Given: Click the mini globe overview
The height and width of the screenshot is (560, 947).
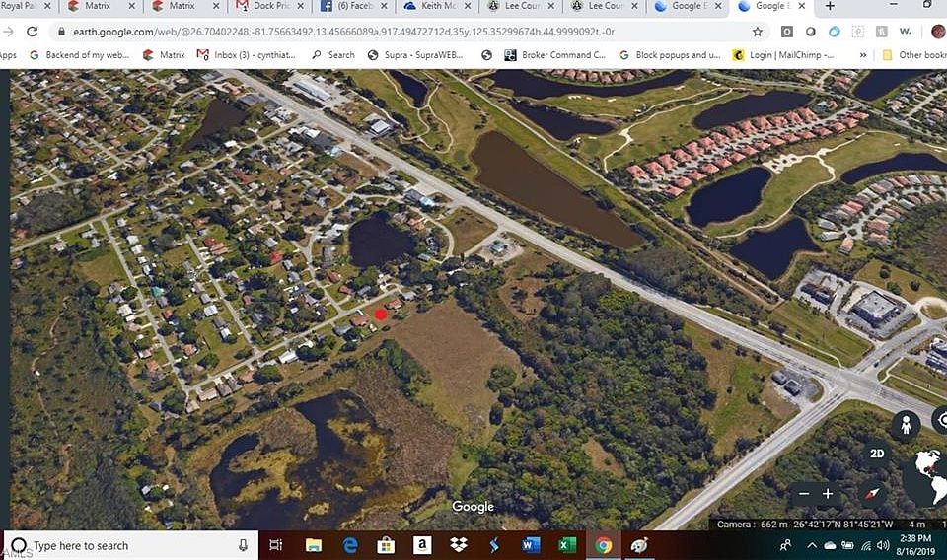Looking at the screenshot, I should (929, 477).
